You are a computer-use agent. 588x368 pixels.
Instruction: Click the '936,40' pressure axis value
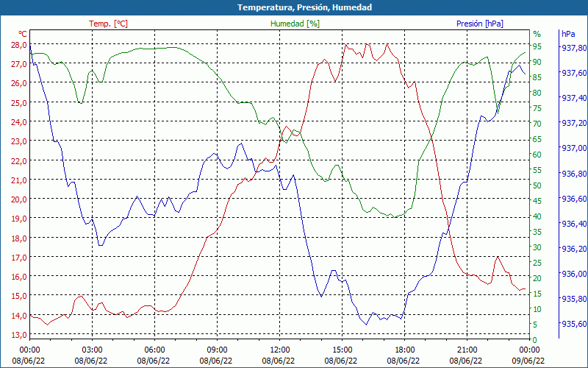click(574, 224)
